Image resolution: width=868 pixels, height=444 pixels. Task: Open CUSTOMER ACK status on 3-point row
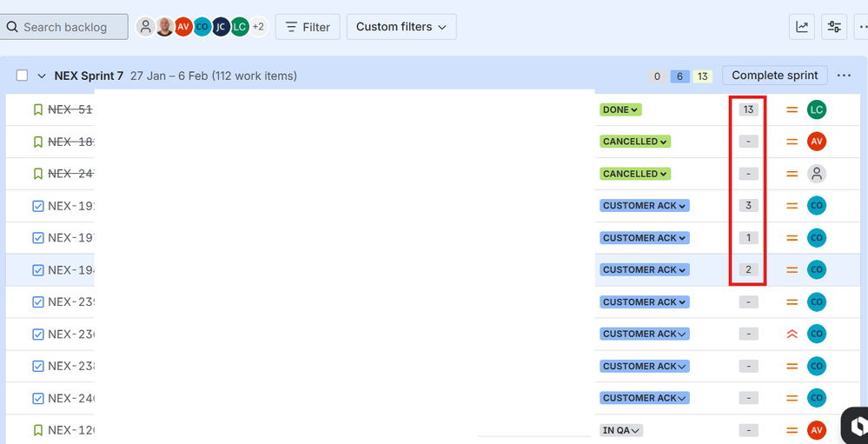pos(645,205)
